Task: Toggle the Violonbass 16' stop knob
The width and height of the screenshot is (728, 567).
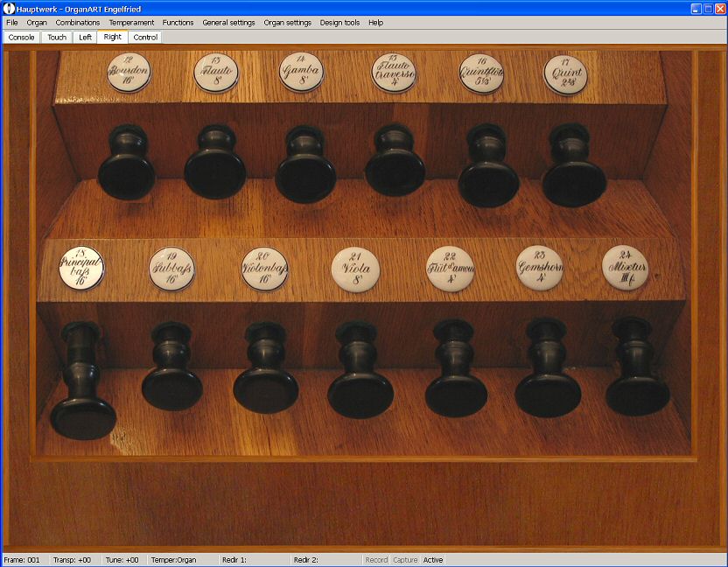Action: (265, 388)
